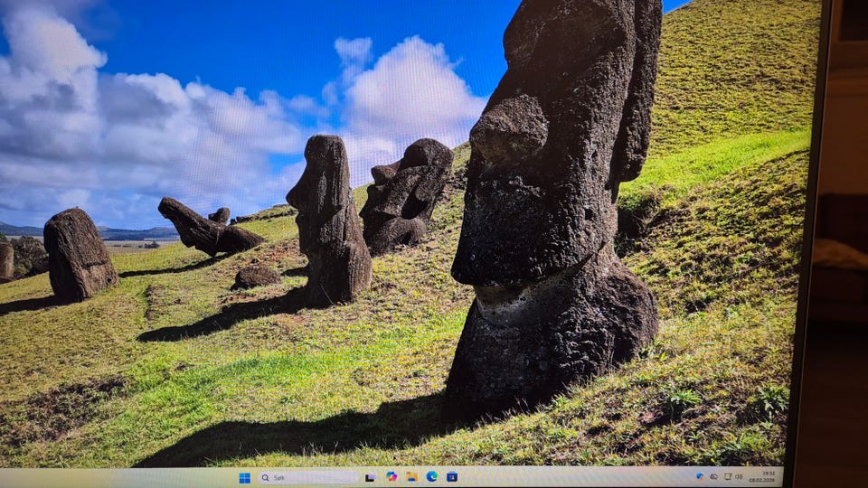Click the volume speaker icon
Screen dimensions: 868x488
739,476
